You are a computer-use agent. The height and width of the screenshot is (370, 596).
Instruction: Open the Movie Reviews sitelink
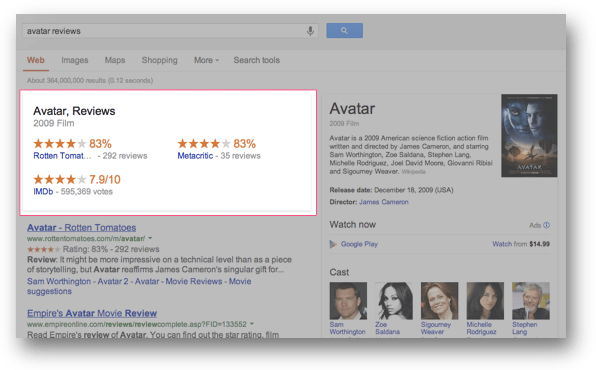194,281
